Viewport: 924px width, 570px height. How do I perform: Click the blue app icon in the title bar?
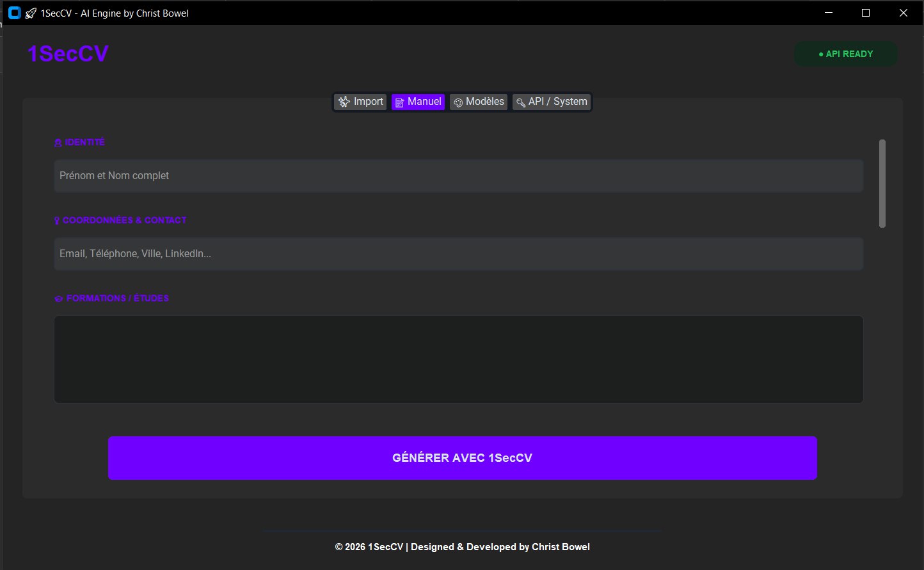tap(15, 13)
